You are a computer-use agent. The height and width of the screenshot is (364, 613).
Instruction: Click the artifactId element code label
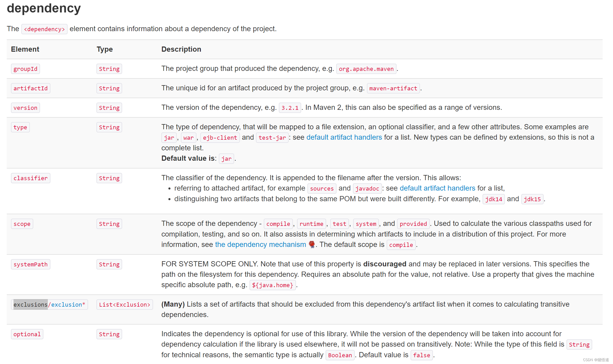click(30, 89)
